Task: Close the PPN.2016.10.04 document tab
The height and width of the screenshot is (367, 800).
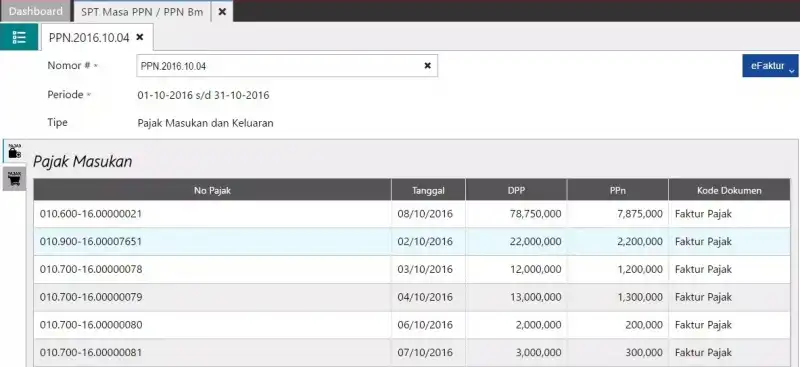Action: [140, 37]
